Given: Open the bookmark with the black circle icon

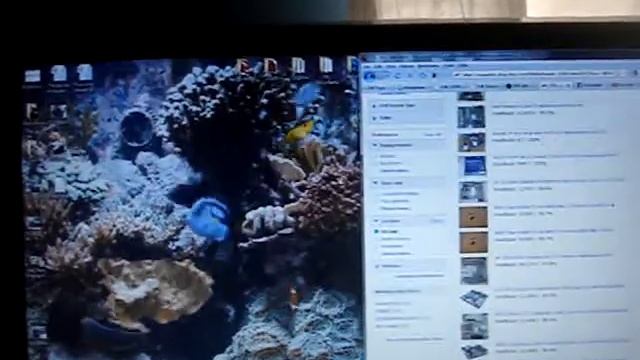Looking at the screenshot, I should tap(517, 86).
